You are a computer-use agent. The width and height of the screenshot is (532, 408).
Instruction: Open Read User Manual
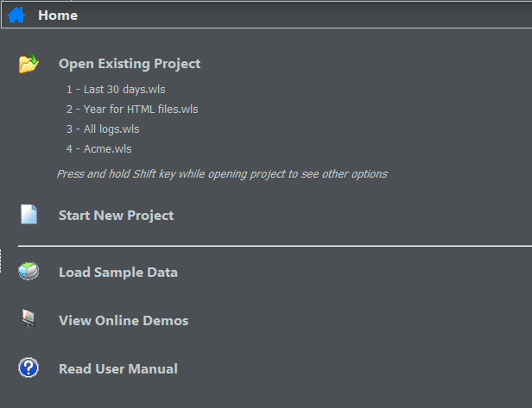(x=118, y=369)
